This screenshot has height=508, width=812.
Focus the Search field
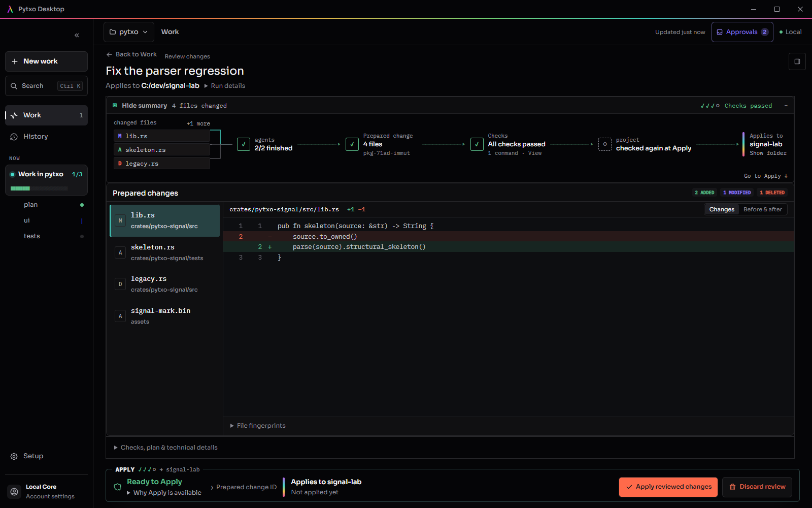46,86
